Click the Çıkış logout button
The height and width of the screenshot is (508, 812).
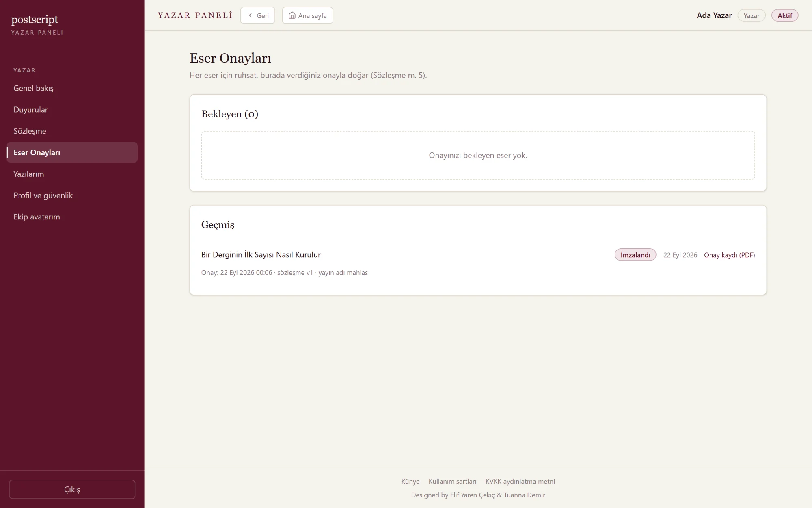(72, 489)
